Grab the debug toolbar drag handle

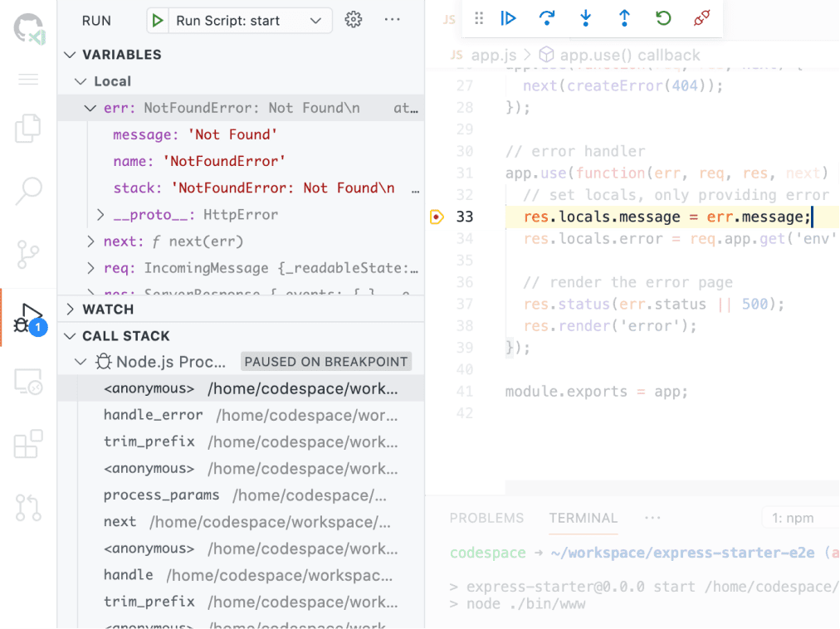click(x=479, y=19)
